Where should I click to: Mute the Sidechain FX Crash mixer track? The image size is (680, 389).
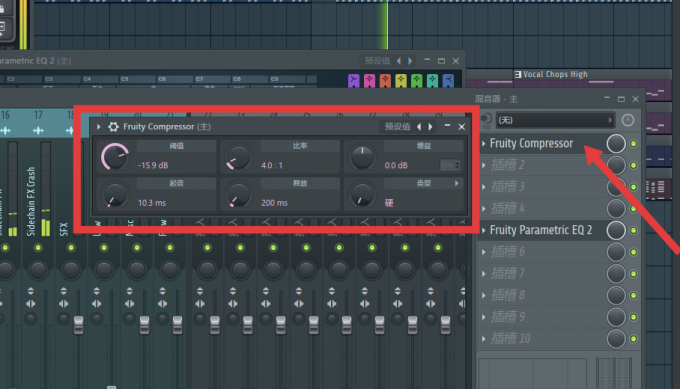(x=38, y=248)
